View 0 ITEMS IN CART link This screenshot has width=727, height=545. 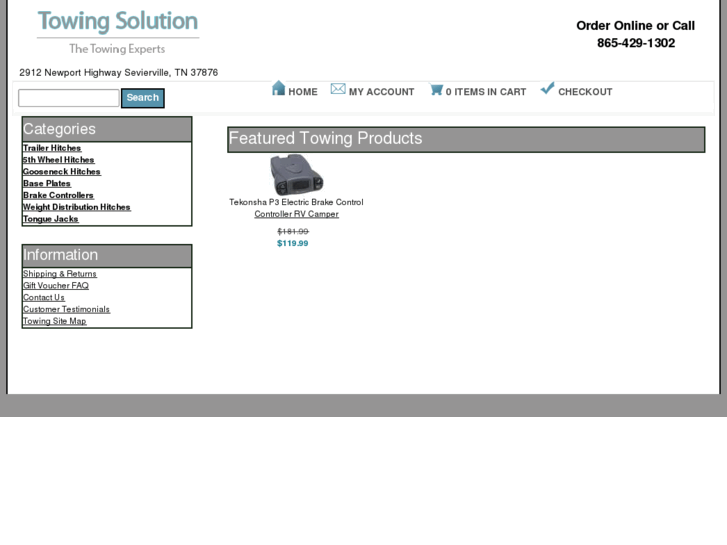pos(486,92)
